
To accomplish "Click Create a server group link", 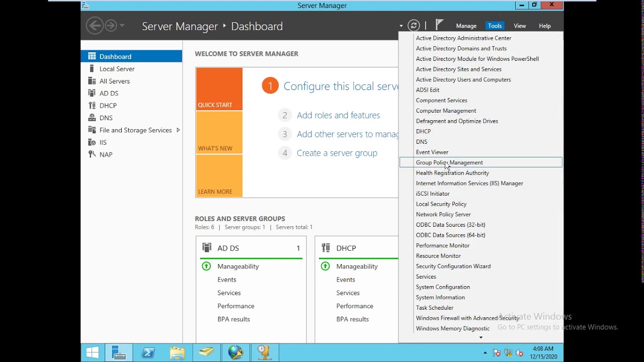I will [x=337, y=153].
